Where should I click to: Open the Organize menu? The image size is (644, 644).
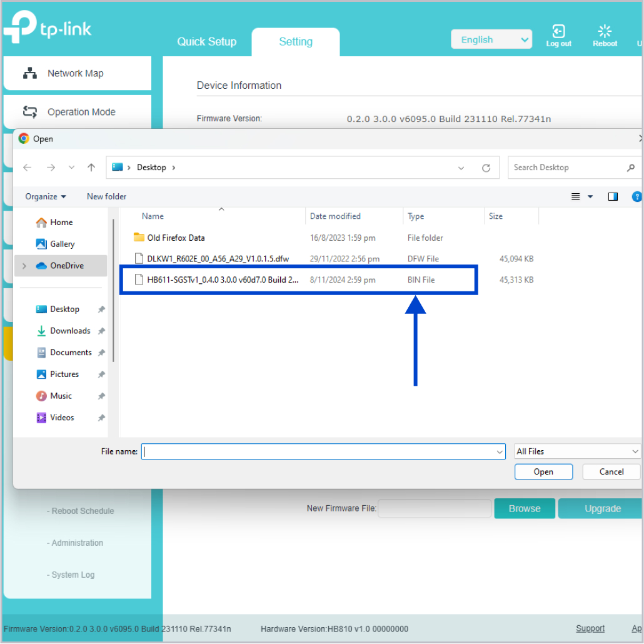point(45,196)
